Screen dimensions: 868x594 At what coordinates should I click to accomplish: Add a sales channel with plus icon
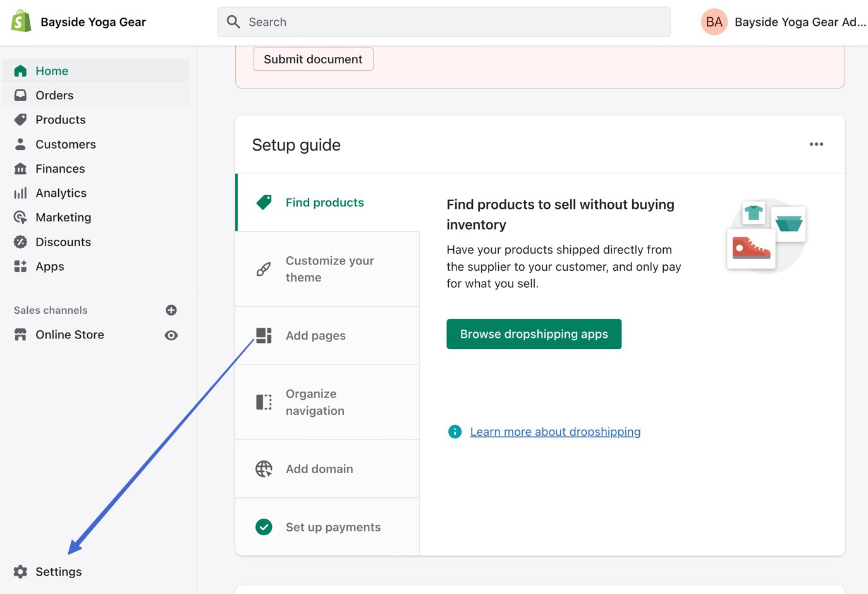(171, 310)
